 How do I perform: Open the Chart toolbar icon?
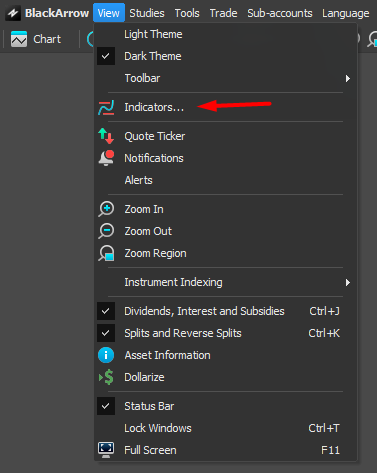tap(19, 39)
